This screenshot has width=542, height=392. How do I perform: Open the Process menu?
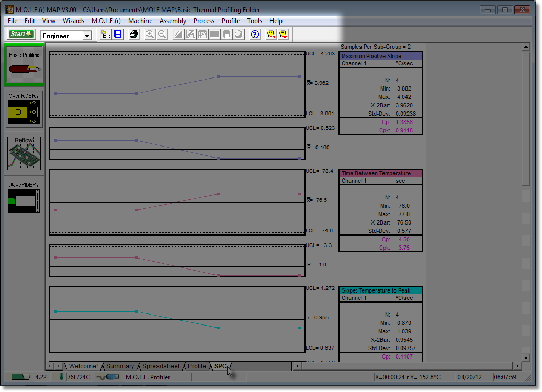(204, 21)
